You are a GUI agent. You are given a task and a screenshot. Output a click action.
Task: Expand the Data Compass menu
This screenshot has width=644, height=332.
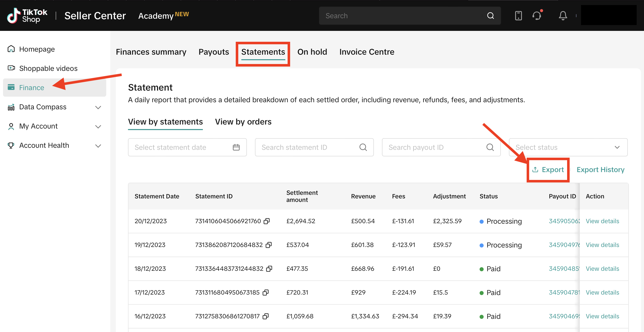pyautogui.click(x=98, y=107)
